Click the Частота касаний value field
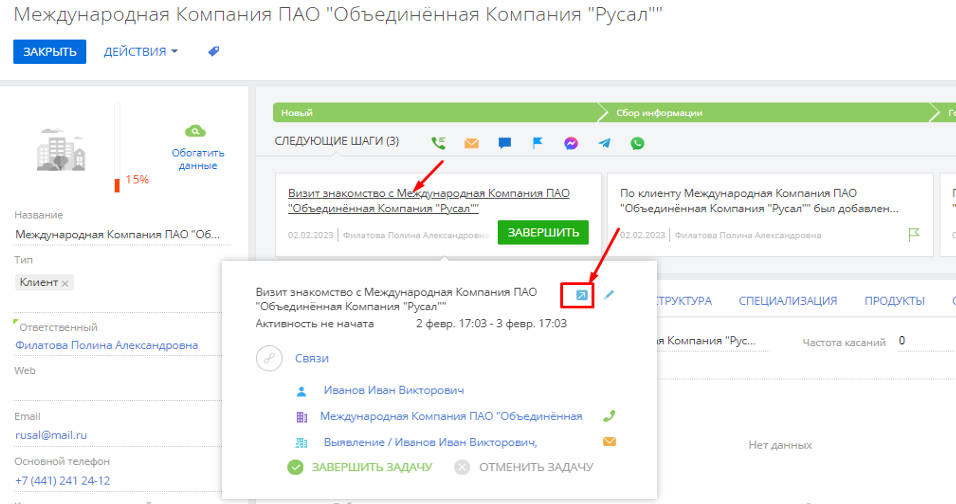The height and width of the screenshot is (504, 956). coord(926,341)
